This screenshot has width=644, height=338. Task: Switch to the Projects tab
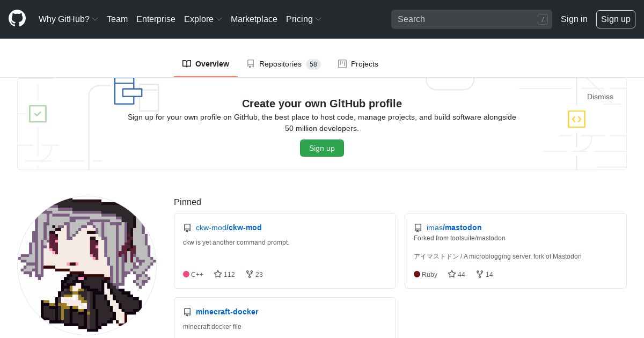pyautogui.click(x=358, y=64)
